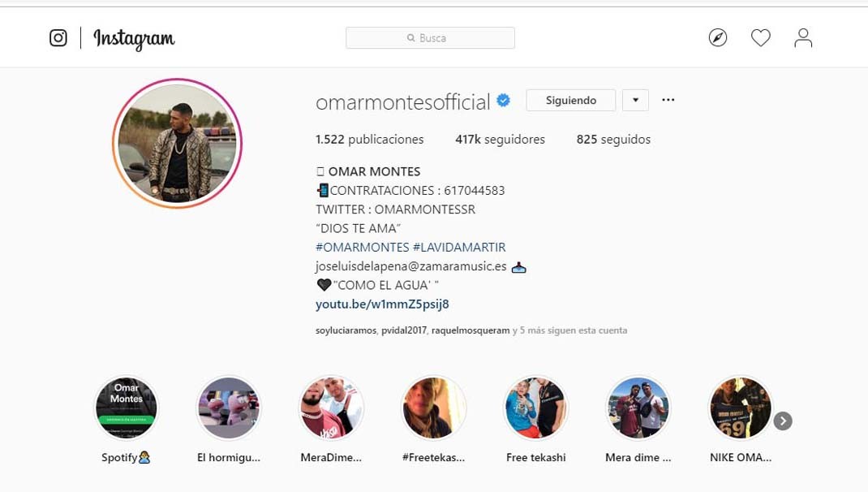Open the profile person icon
Screen dimensions: 868x492
click(x=803, y=37)
